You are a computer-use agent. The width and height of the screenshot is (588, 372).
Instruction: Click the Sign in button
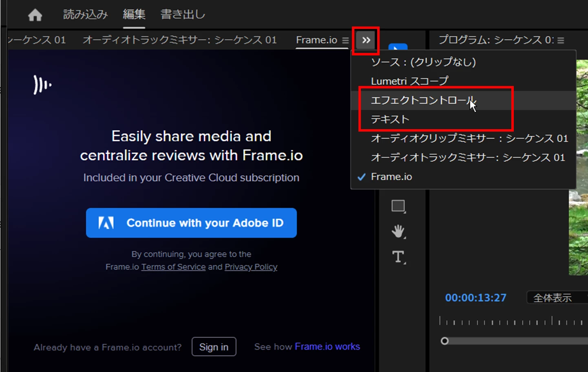(x=214, y=347)
